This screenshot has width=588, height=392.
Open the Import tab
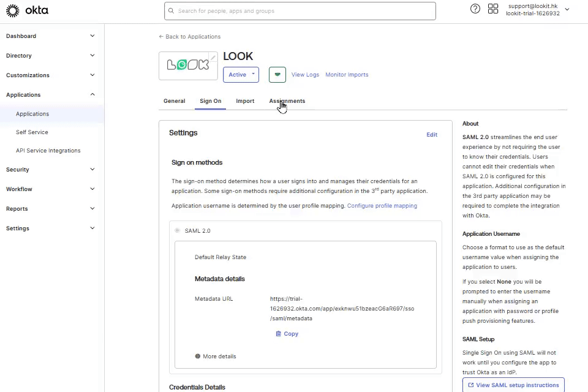click(245, 101)
